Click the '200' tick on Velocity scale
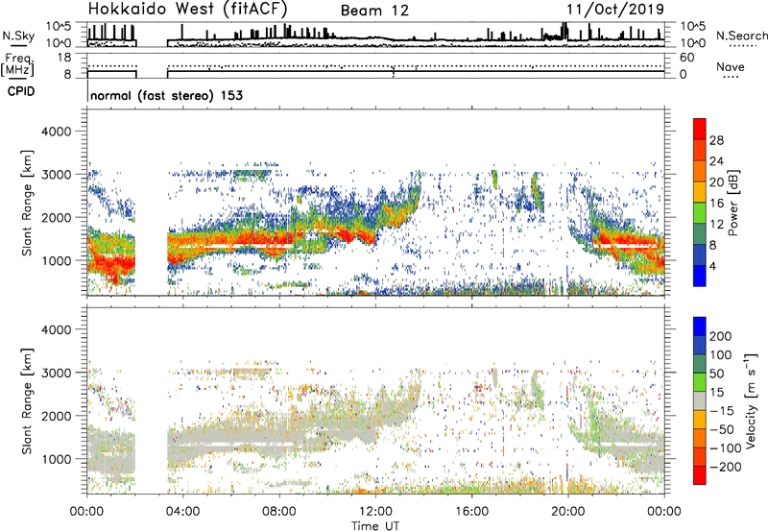The image size is (768, 532). click(x=720, y=336)
